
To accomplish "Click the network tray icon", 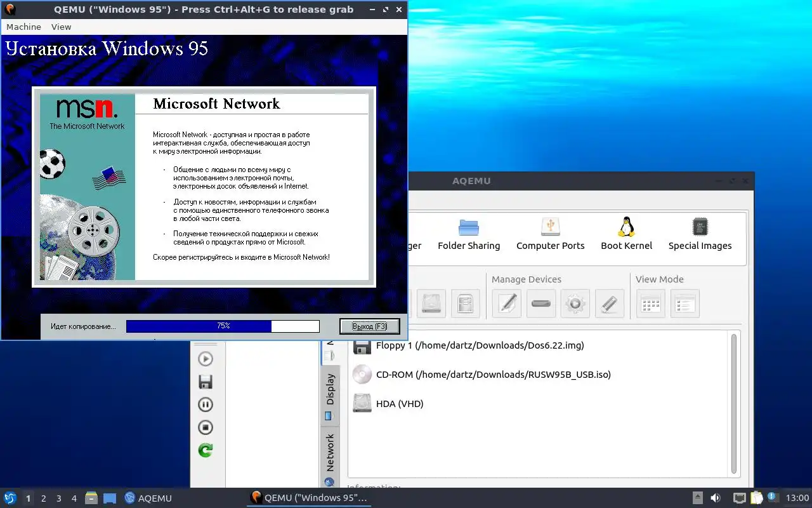I will (739, 498).
